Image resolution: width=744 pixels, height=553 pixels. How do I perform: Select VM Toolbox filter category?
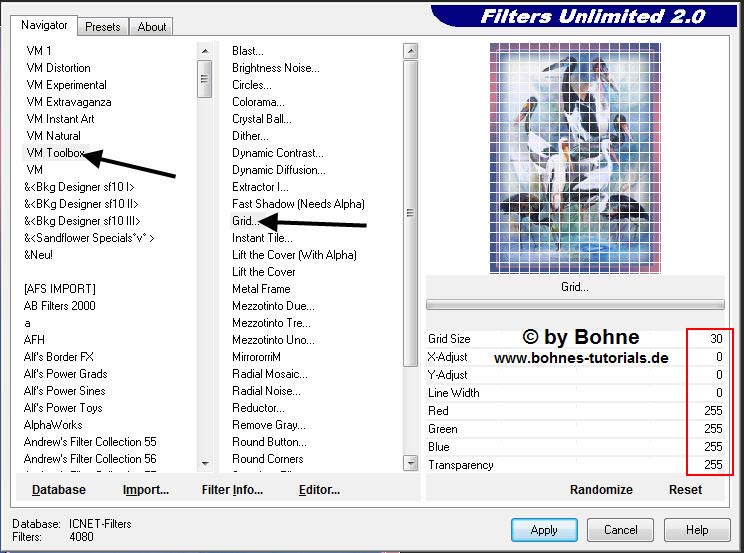pyautogui.click(x=55, y=153)
